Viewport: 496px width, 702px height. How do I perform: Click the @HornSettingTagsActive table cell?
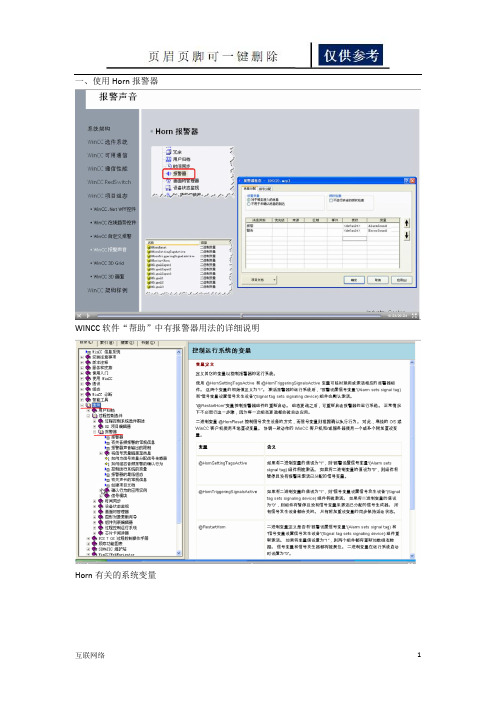pos(231,470)
